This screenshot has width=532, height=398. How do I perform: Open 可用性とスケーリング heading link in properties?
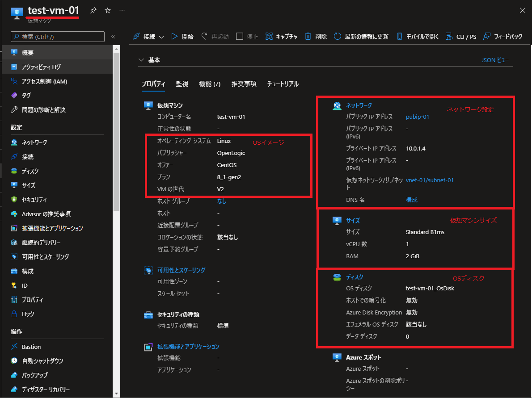[x=181, y=270]
